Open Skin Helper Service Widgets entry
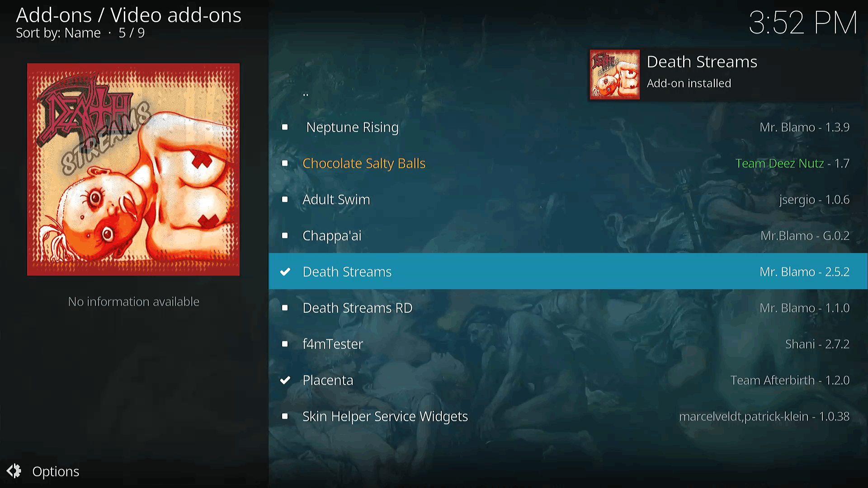The width and height of the screenshot is (868, 488). (568, 416)
